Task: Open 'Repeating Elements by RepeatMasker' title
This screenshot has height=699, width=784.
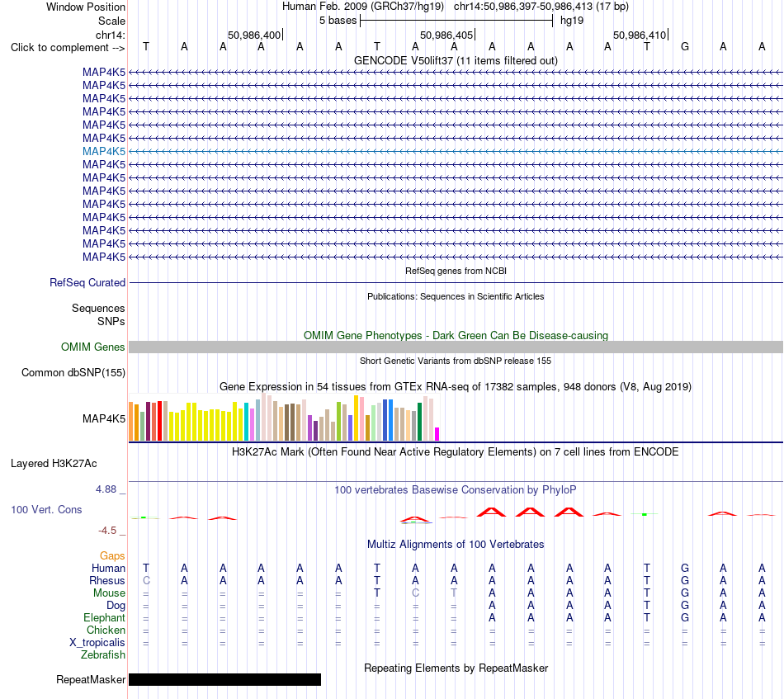Action: click(x=456, y=668)
